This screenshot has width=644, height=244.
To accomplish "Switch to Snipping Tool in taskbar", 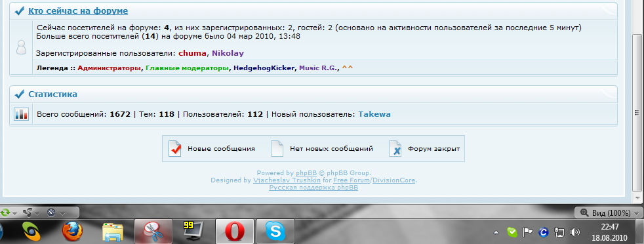I will 153,232.
